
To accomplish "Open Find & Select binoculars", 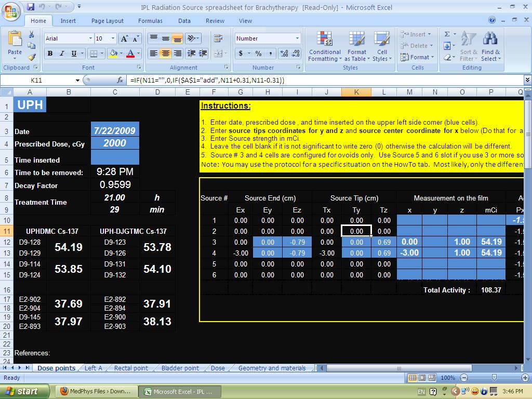I will tap(490, 46).
